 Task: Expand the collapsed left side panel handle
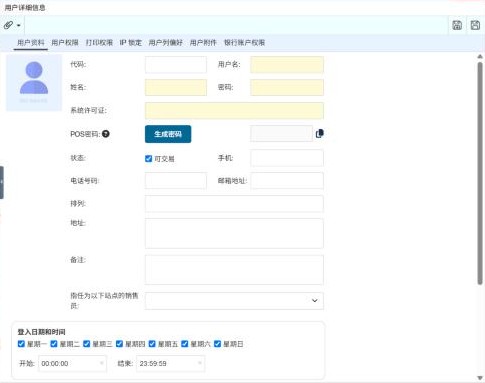(x=2, y=182)
